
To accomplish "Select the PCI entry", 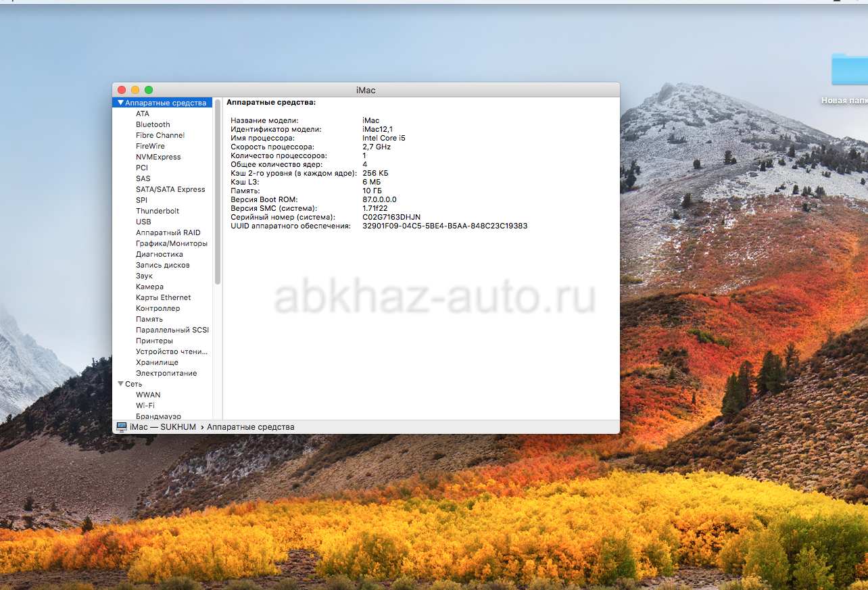I will pos(142,168).
